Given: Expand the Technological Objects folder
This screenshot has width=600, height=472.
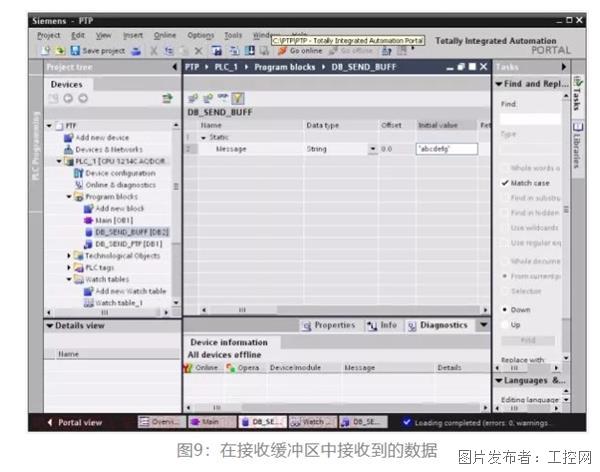Looking at the screenshot, I should point(69,255).
